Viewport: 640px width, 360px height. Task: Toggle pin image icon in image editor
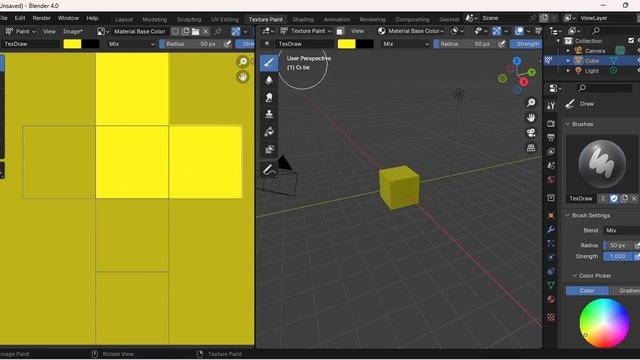[218, 31]
